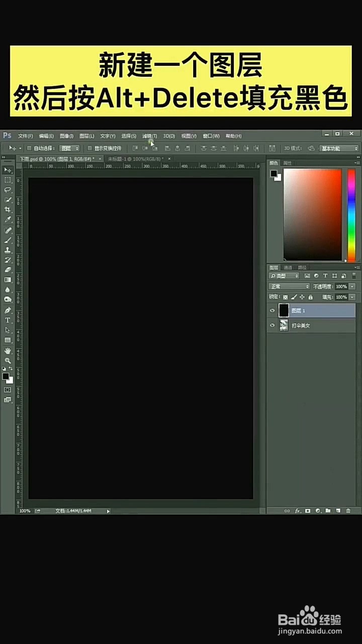Click the Screen Mode icon in toolbox
This screenshot has height=644, width=362.
pyautogui.click(x=8, y=400)
